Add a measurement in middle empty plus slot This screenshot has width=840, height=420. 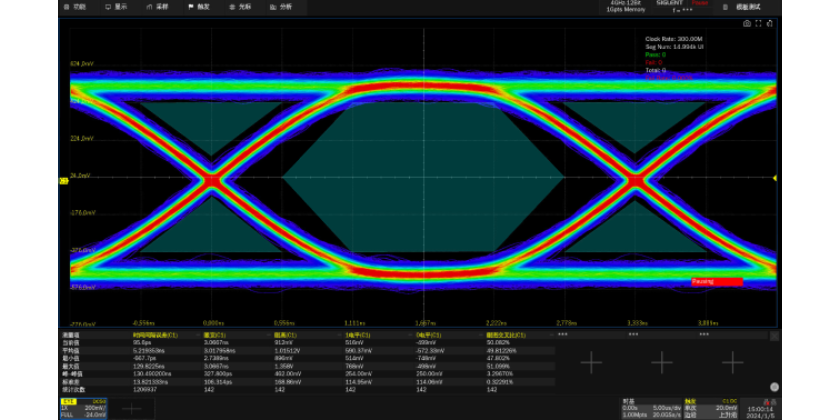[x=662, y=362]
